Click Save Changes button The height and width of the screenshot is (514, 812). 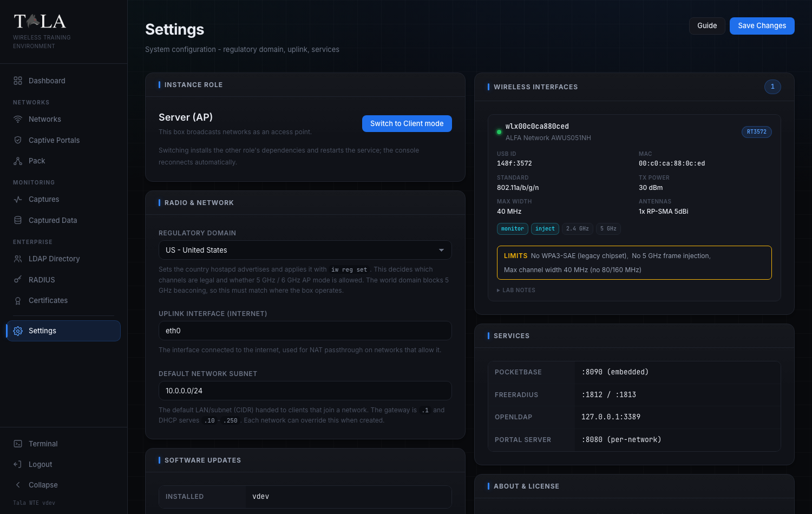(762, 25)
